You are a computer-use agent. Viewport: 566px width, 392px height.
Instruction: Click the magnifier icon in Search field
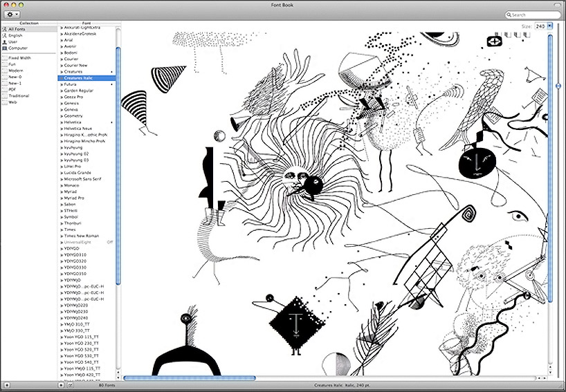click(x=509, y=15)
